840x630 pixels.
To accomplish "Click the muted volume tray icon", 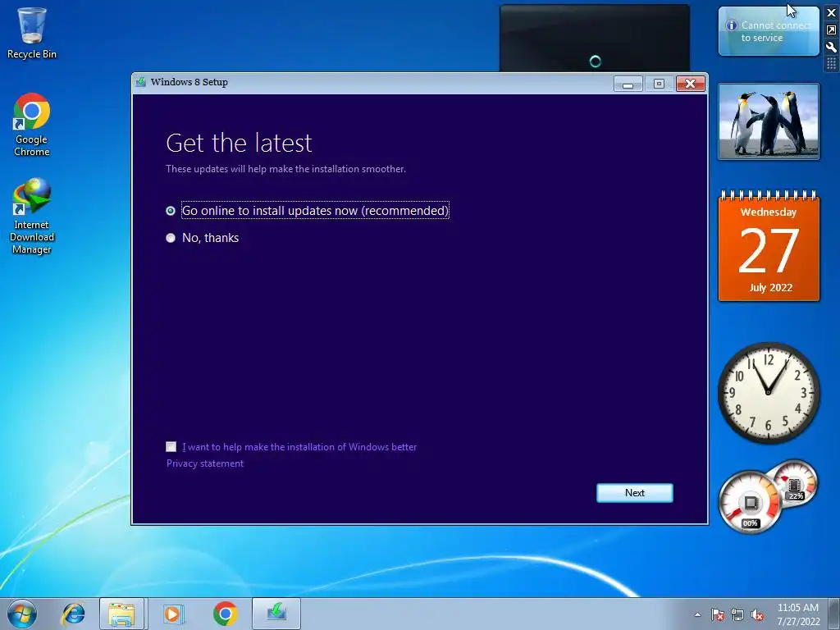I will 757,615.
